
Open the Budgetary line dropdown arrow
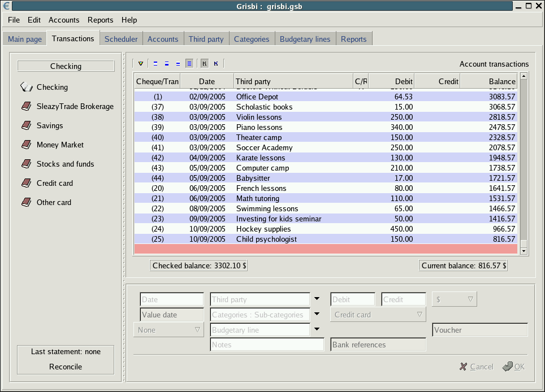click(317, 330)
